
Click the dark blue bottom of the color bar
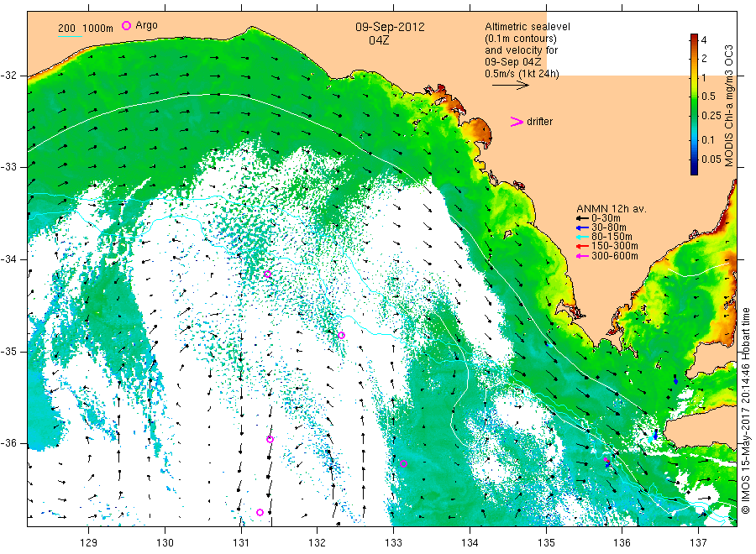point(694,170)
